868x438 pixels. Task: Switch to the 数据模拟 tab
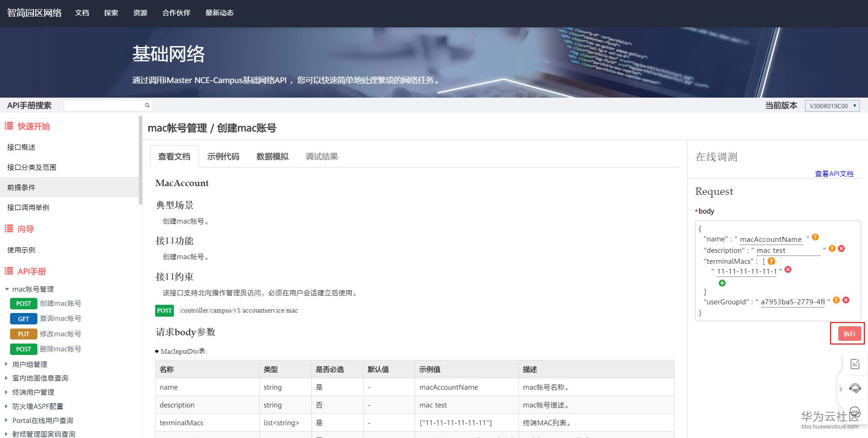pos(272,156)
